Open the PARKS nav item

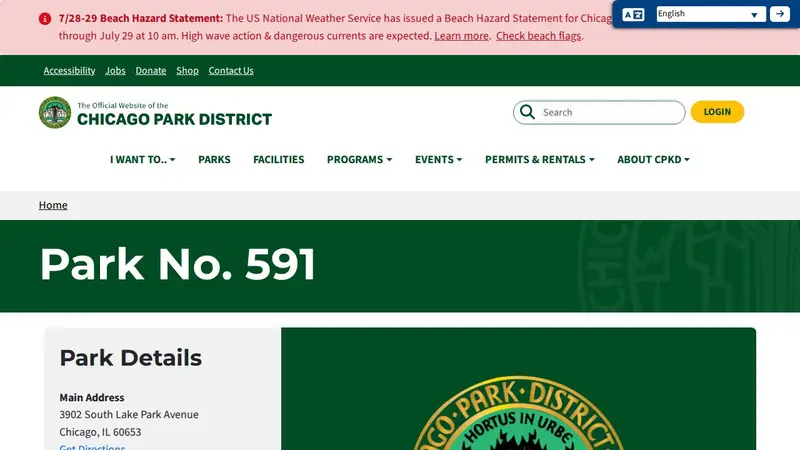pos(214,159)
